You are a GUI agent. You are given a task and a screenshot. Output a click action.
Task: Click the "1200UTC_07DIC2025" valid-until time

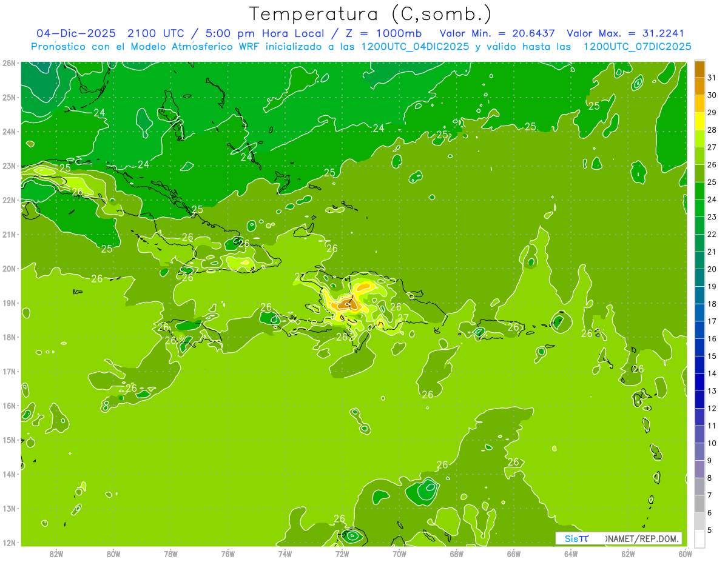point(637,47)
